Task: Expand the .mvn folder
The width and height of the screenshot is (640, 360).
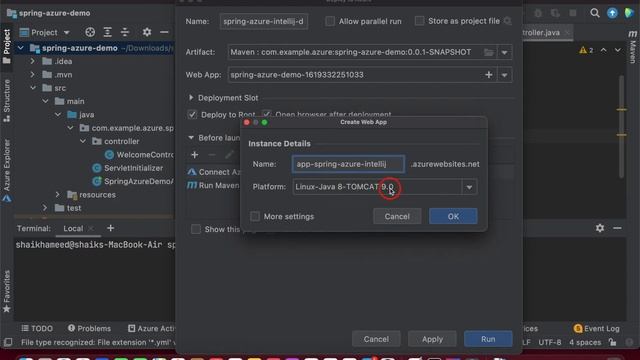Action: pos(33,75)
